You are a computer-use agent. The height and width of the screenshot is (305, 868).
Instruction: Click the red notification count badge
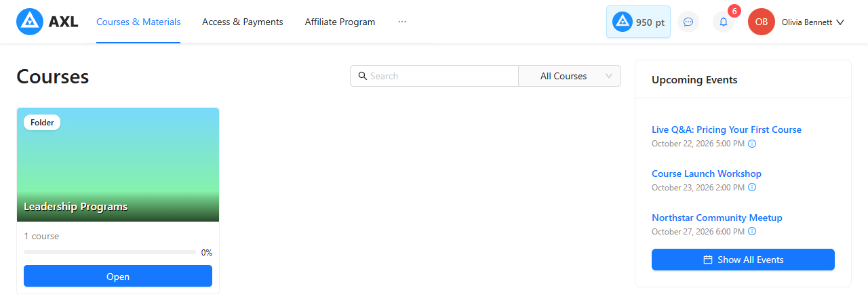[x=734, y=11]
